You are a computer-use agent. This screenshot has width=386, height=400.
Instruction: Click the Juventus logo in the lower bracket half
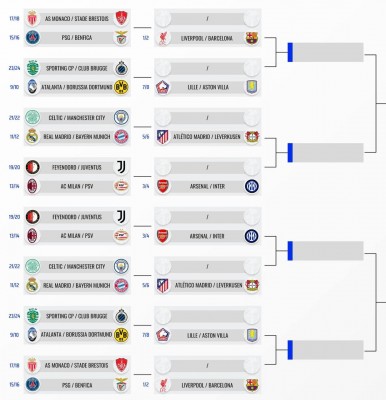tap(121, 217)
